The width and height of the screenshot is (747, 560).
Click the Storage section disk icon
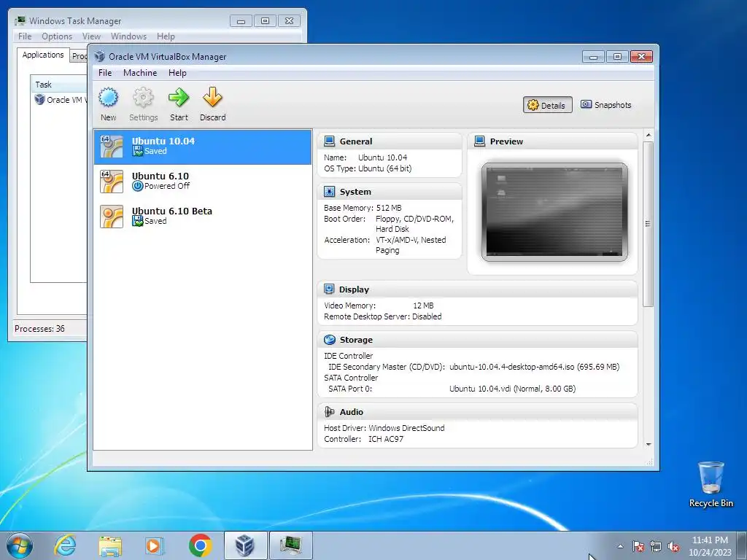point(329,340)
